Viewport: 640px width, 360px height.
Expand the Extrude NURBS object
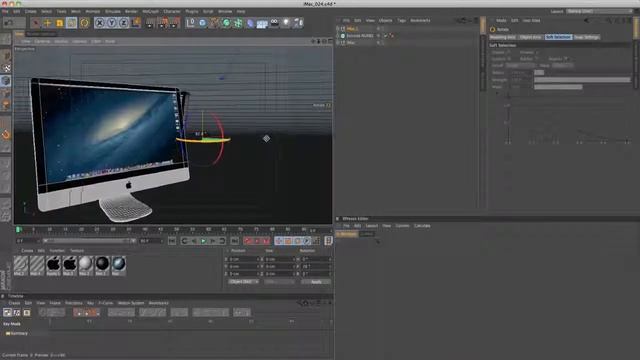pyautogui.click(x=338, y=36)
